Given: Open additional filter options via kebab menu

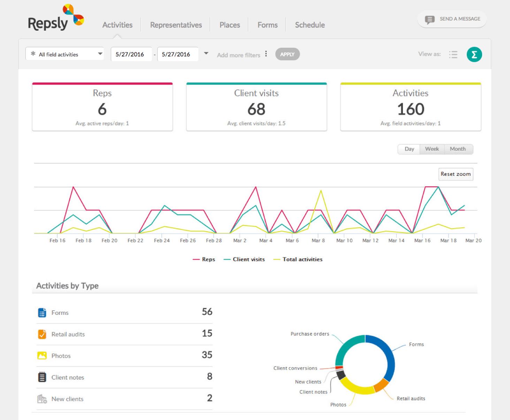Looking at the screenshot, I should 266,54.
